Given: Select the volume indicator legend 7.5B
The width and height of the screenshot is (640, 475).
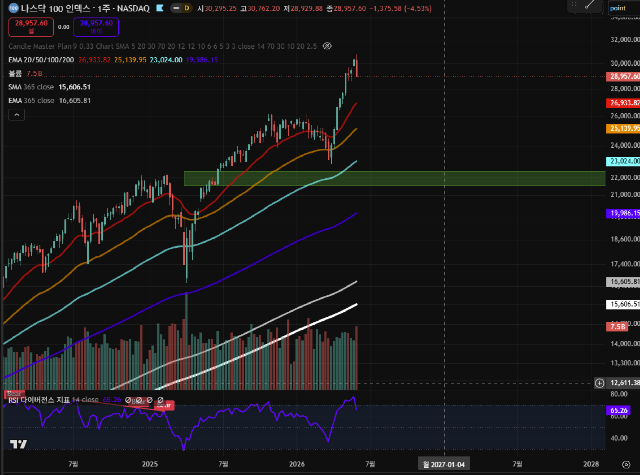Looking at the screenshot, I should [x=25, y=73].
